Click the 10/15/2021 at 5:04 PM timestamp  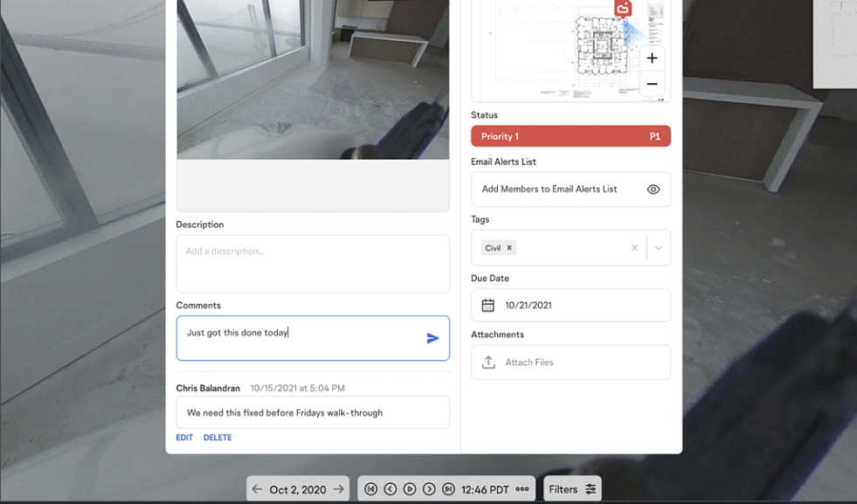(x=297, y=388)
